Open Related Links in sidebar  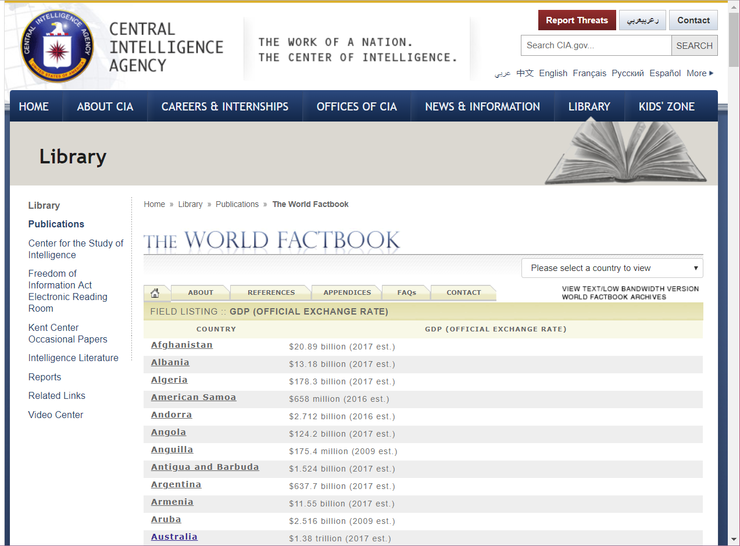(x=57, y=395)
